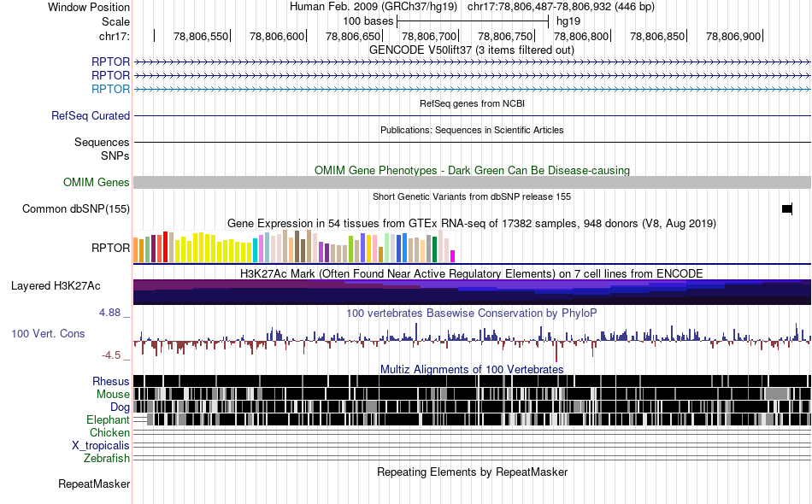
Task: Click the chr17: ruler label
Action: 115,36
